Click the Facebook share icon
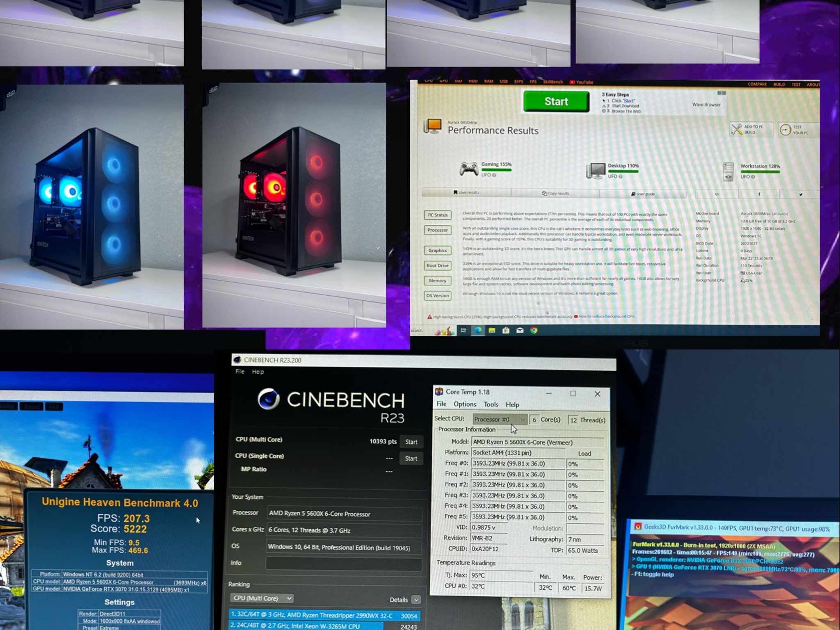 pos(759,194)
